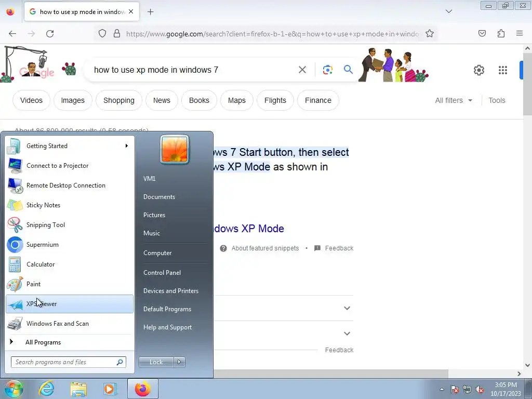The height and width of the screenshot is (399, 532).
Task: Open XPS Viewer
Action: click(x=70, y=303)
